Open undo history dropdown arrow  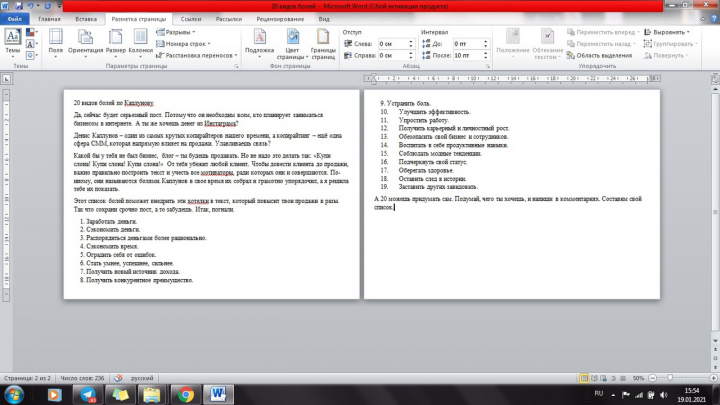pyautogui.click(x=38, y=6)
